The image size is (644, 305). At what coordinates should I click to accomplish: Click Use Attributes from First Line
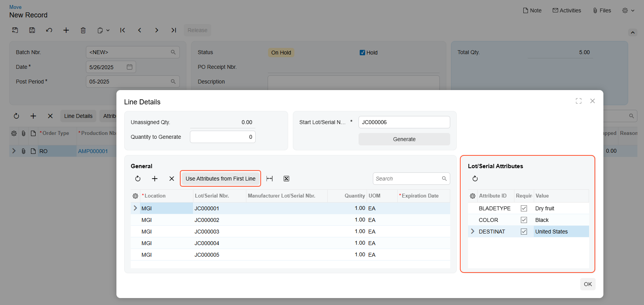pos(220,179)
